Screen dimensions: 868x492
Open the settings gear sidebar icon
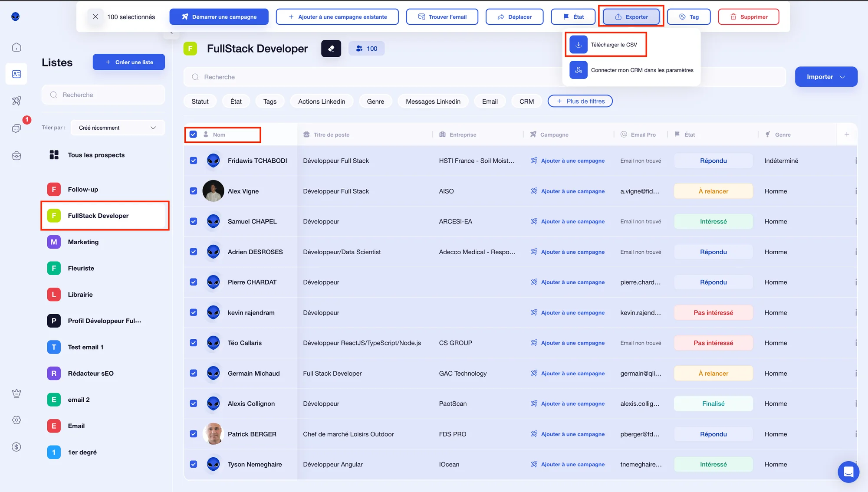16,420
